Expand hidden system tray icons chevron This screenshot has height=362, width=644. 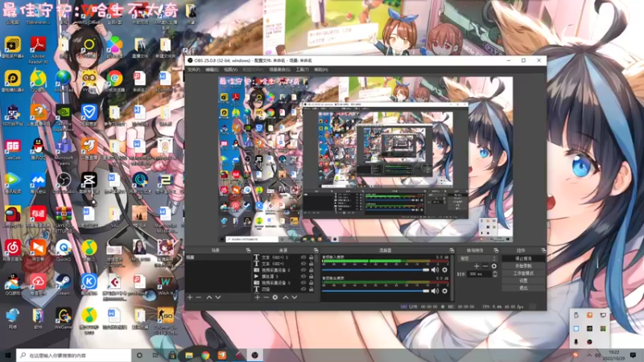(589, 355)
